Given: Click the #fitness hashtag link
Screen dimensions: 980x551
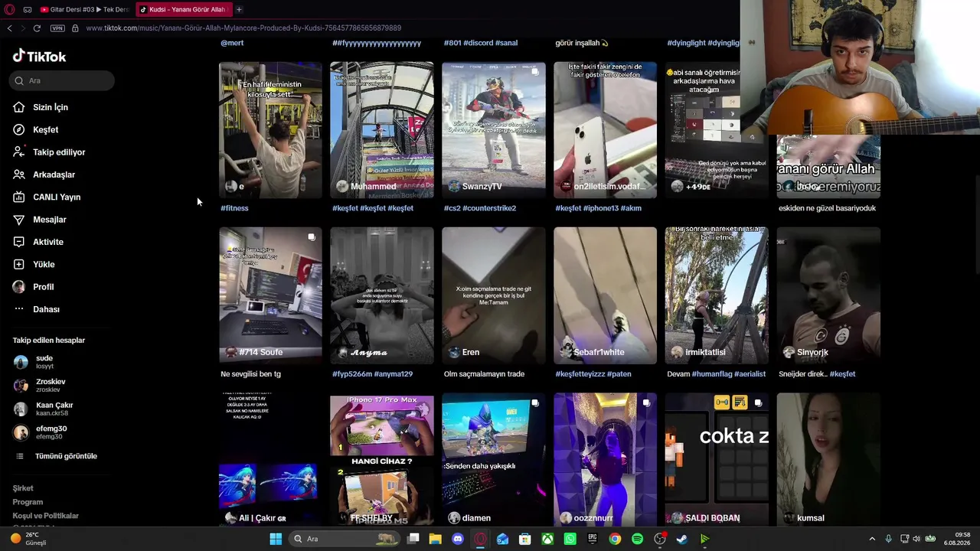Looking at the screenshot, I should tap(234, 208).
